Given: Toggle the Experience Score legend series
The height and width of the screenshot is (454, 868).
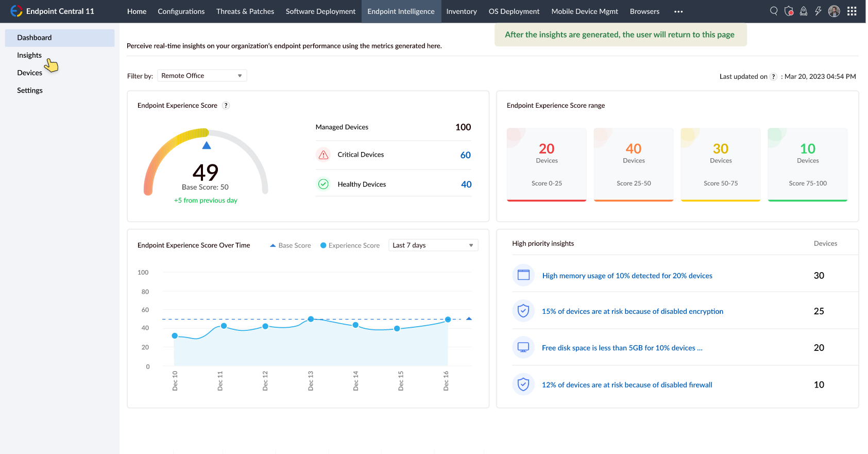Looking at the screenshot, I should [x=350, y=246].
